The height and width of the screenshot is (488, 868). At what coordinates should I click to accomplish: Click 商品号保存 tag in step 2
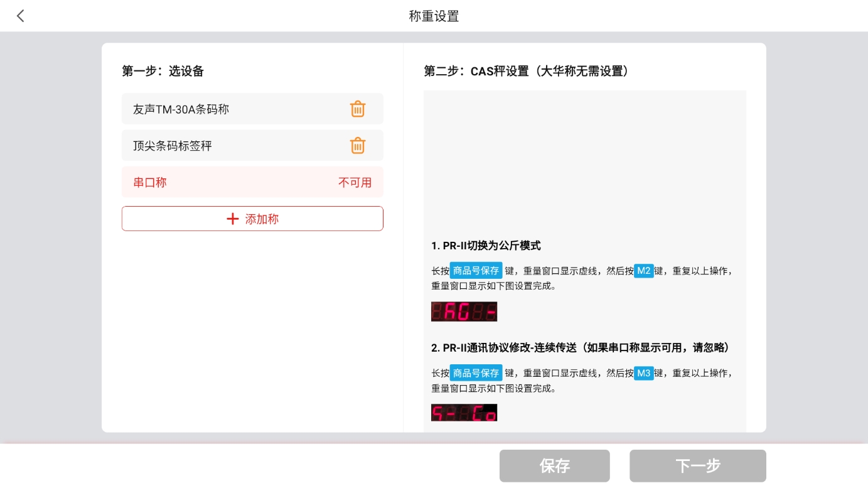[x=476, y=373]
